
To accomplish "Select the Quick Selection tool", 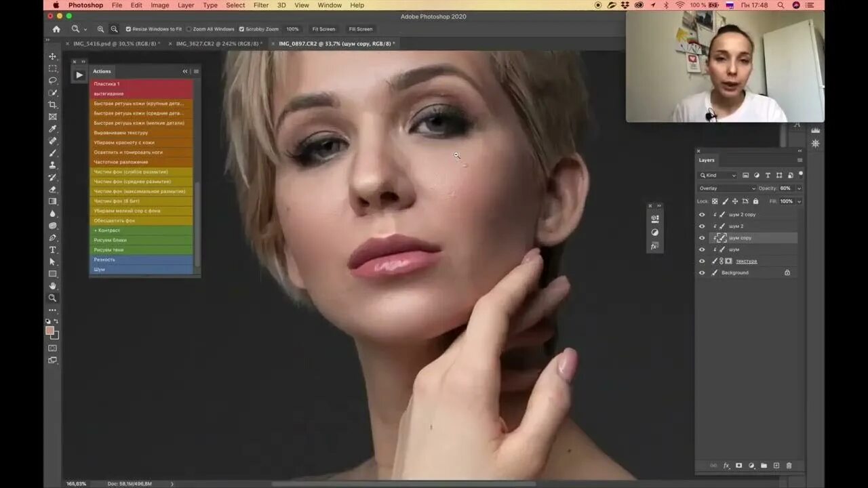I will (52, 93).
